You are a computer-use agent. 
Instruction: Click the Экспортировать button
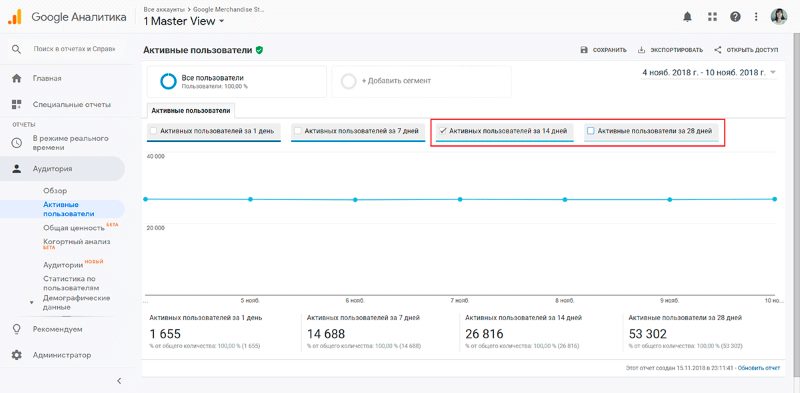670,50
